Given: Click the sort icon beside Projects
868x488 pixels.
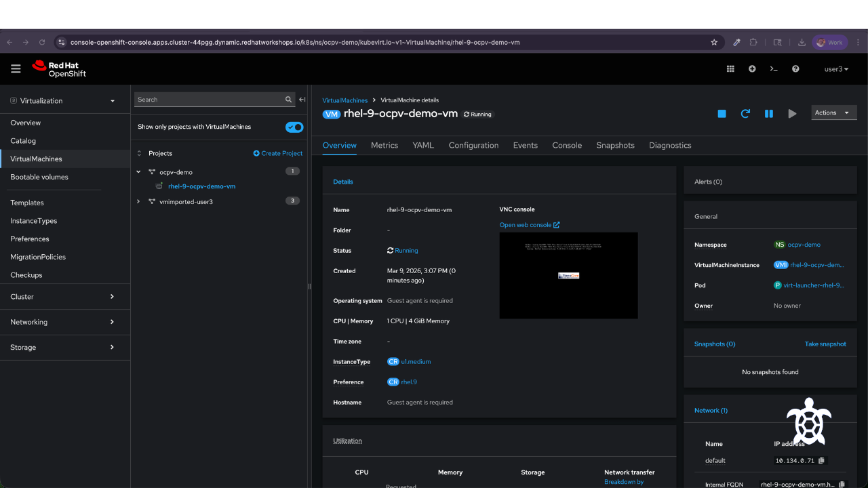Looking at the screenshot, I should point(140,153).
